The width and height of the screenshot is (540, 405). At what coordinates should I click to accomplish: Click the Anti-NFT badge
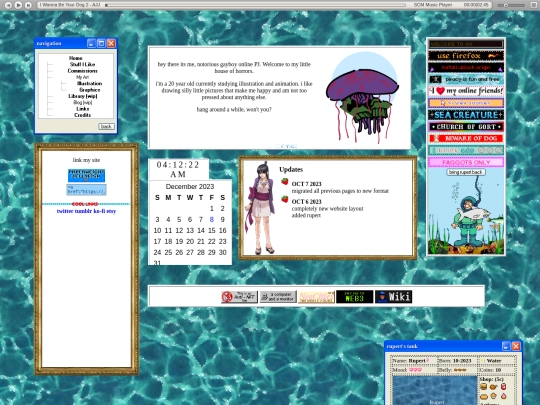[x=239, y=297]
